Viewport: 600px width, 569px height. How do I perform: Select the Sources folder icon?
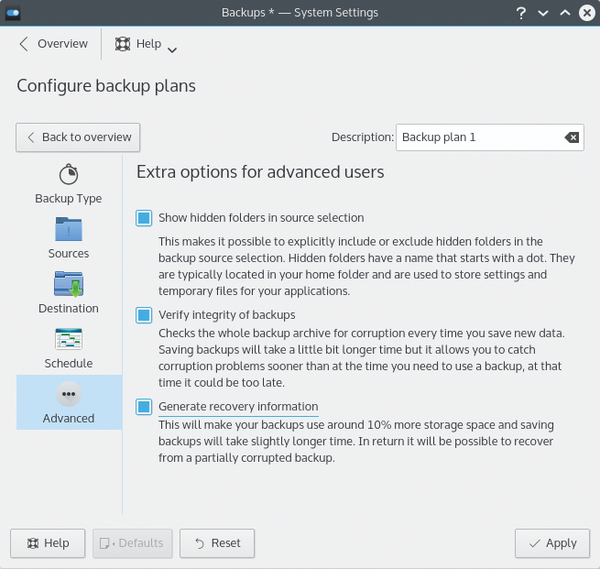coord(68,229)
